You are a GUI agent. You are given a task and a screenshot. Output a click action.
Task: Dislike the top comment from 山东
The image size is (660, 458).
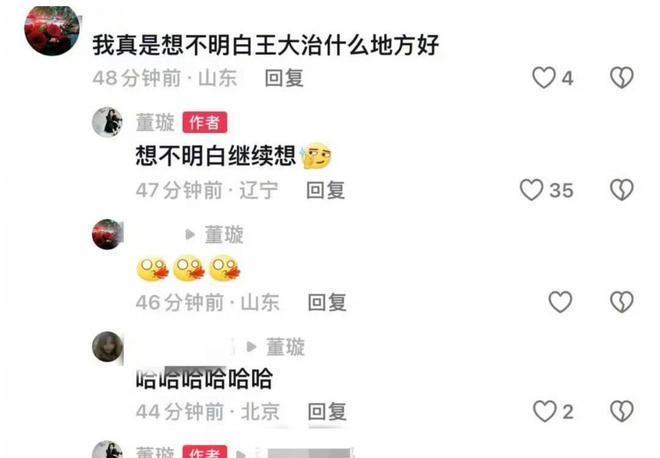click(x=622, y=77)
